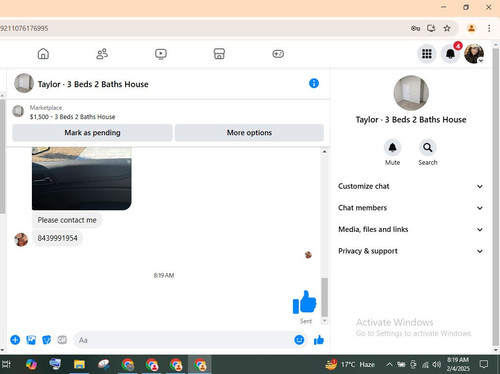This screenshot has height=374, width=500.
Task: Choose a sticker icon
Action: (x=47, y=340)
